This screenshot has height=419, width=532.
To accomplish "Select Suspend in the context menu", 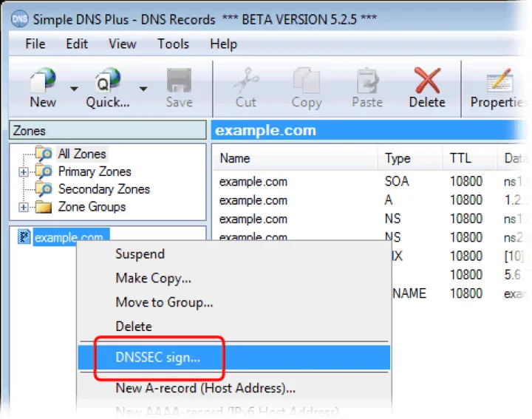I will 140,253.
